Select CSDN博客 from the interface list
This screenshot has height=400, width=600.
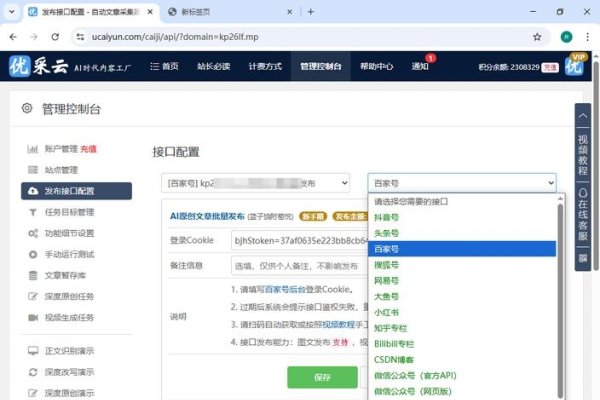[462, 359]
